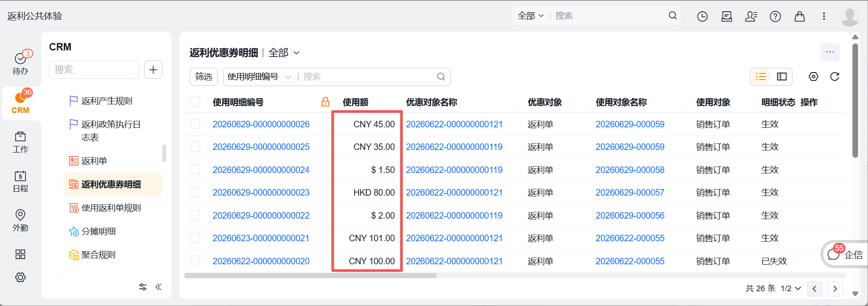Open list settings hexagon icon
The height and width of the screenshot is (306, 868).
pos(813,76)
